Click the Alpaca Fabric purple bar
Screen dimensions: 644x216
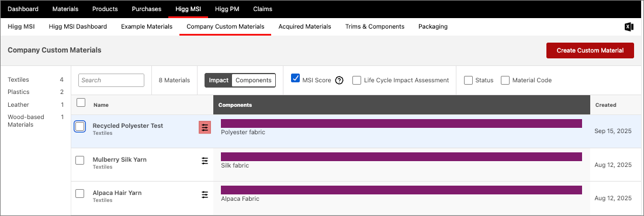coord(401,190)
